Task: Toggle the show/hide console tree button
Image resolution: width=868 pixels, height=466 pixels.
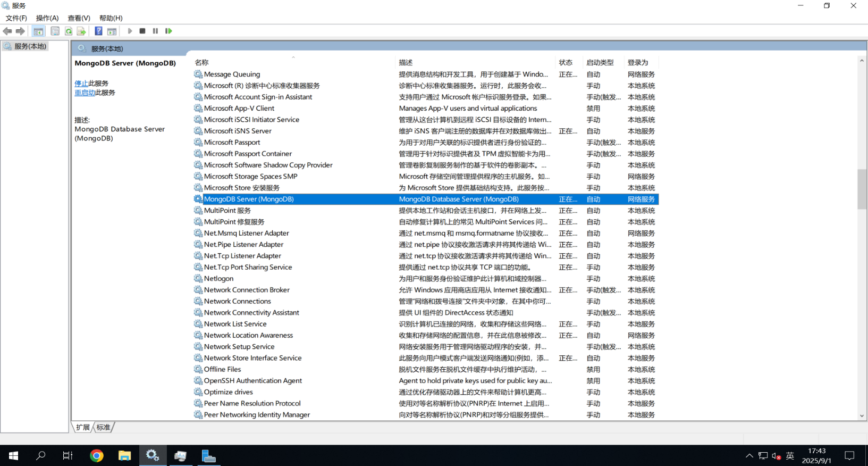Action: [x=38, y=31]
